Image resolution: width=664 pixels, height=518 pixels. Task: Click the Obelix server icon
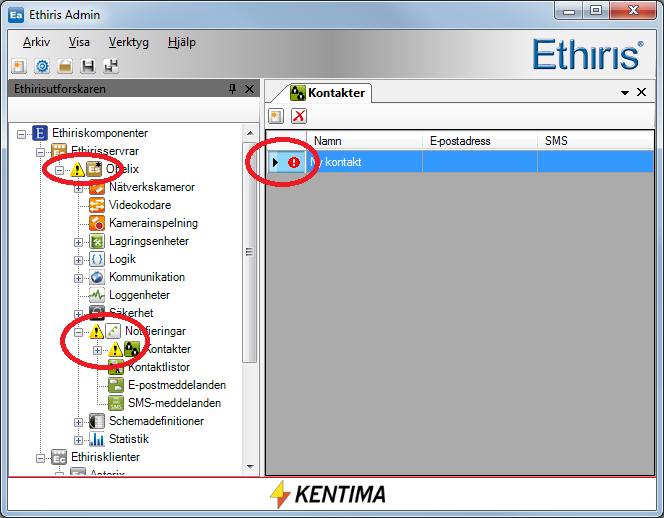pyautogui.click(x=94, y=169)
